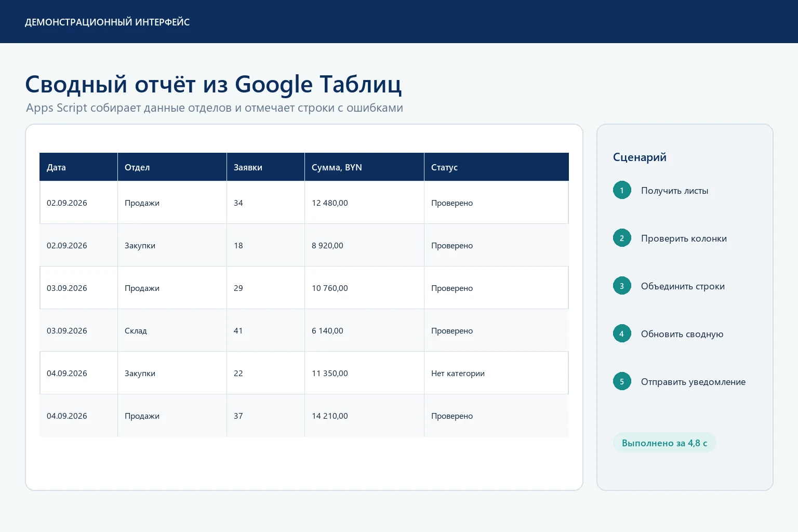Select the «Нет категории» status cell
The image size is (798, 532).
[x=496, y=373]
